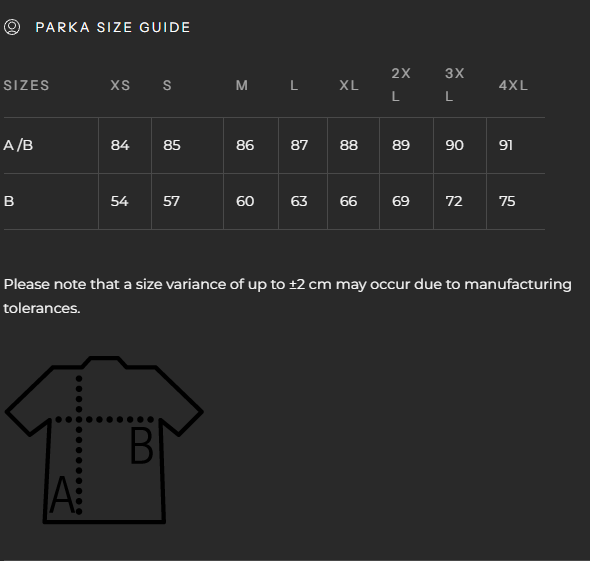Click value 84 in A/B row

[x=120, y=145]
